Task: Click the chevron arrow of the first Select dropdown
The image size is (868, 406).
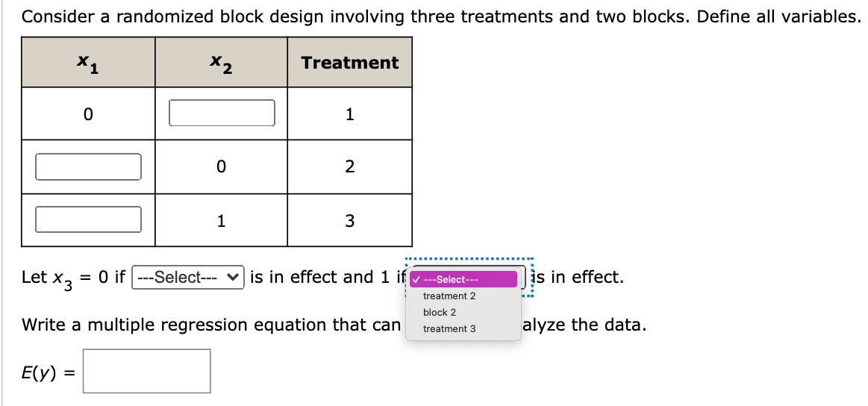Action: [234, 277]
